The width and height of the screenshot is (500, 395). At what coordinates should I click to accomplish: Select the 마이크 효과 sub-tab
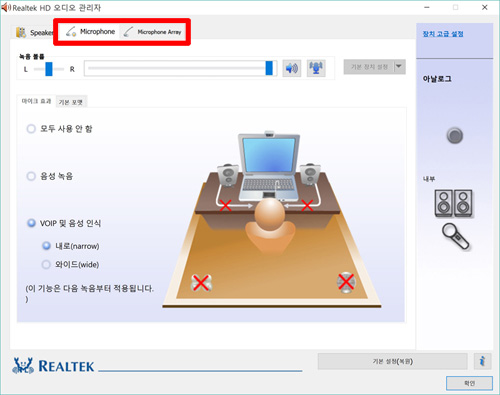36,101
